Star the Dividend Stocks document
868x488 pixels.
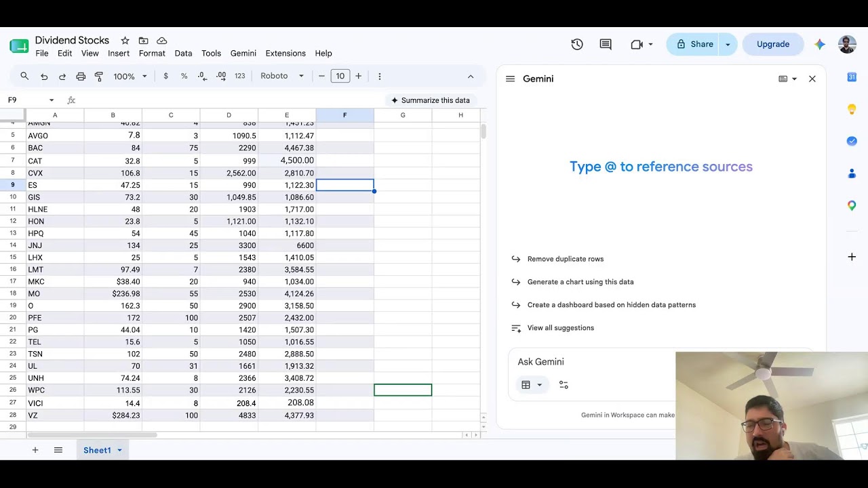pos(125,41)
